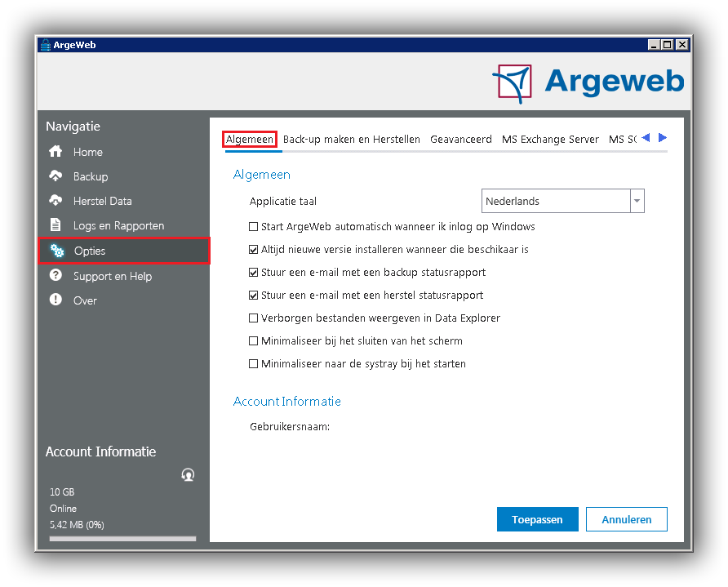Click the Herstel Data cloud download icon
This screenshot has width=728, height=587.
55,201
